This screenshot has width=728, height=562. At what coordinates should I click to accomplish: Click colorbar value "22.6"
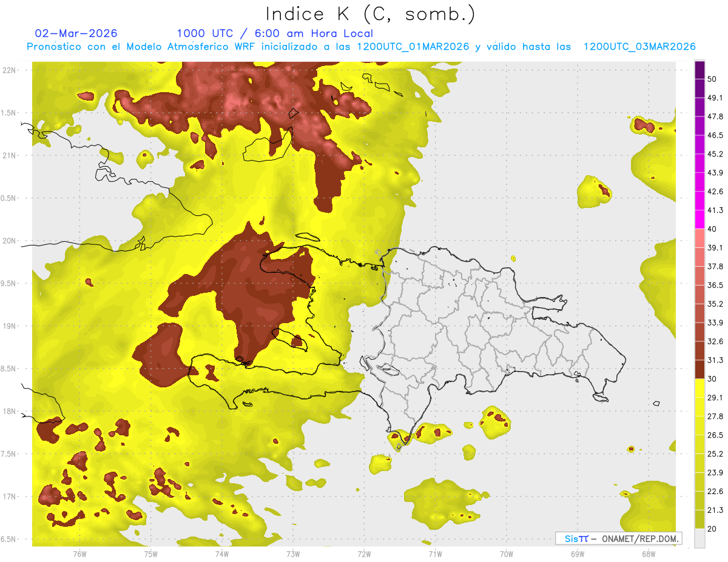[715, 492]
